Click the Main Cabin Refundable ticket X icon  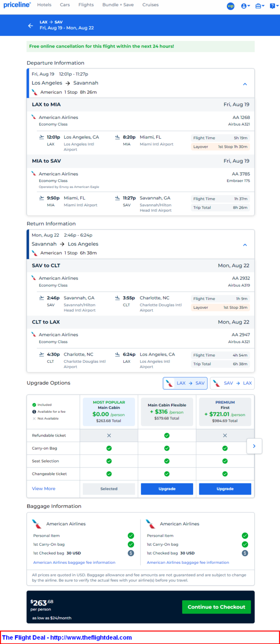109,435
